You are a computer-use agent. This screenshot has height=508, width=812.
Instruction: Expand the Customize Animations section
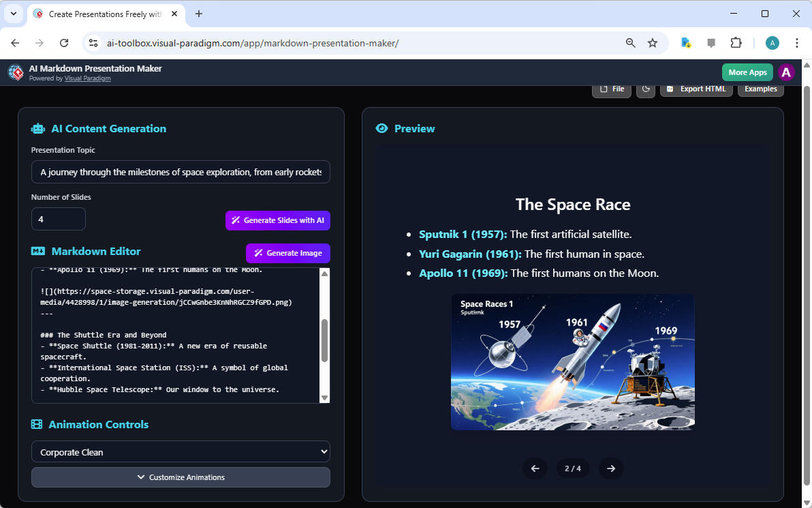[181, 477]
